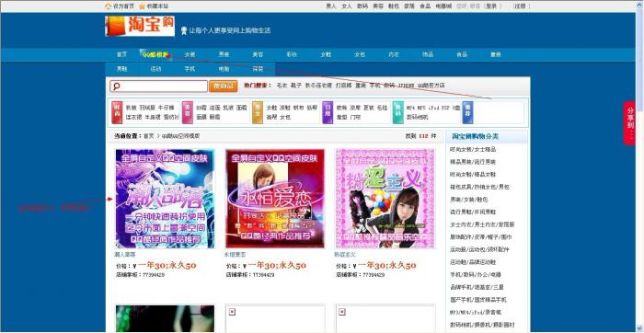
Task: Select the 美容 navigation tab
Action: click(x=258, y=54)
